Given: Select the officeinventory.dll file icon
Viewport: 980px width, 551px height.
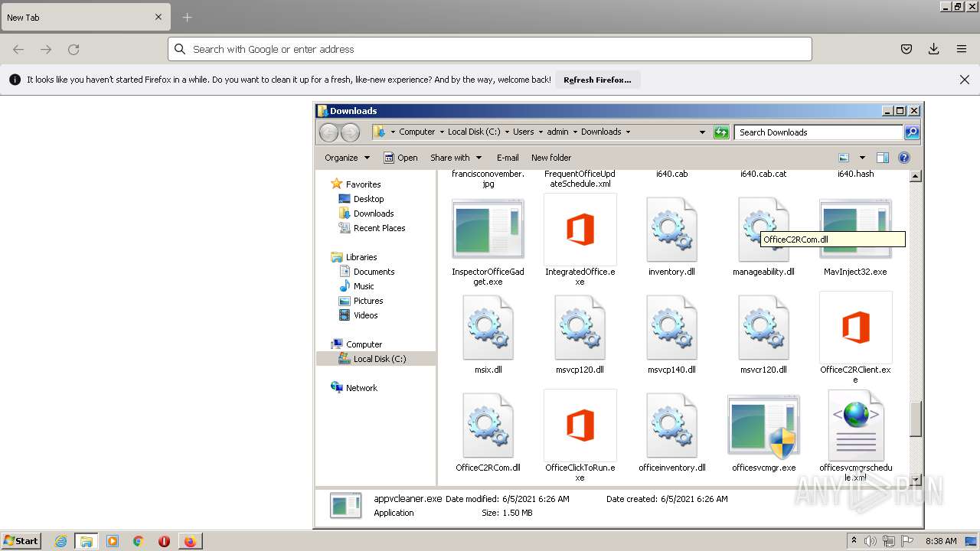Looking at the screenshot, I should pyautogui.click(x=671, y=425).
